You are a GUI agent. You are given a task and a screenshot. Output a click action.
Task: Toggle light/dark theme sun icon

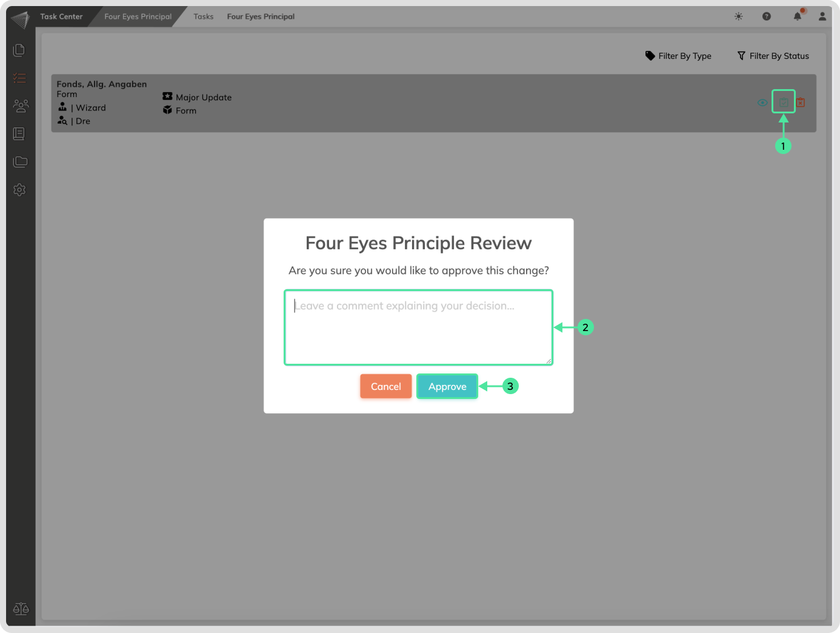[x=738, y=16]
